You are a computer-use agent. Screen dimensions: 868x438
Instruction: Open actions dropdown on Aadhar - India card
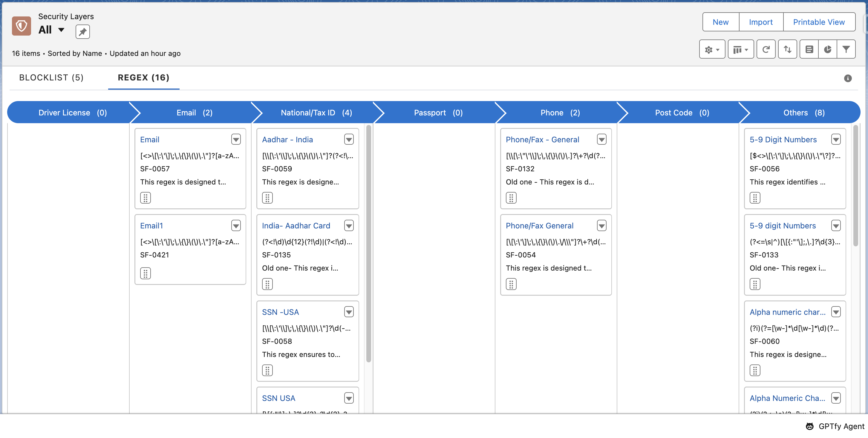pos(349,139)
